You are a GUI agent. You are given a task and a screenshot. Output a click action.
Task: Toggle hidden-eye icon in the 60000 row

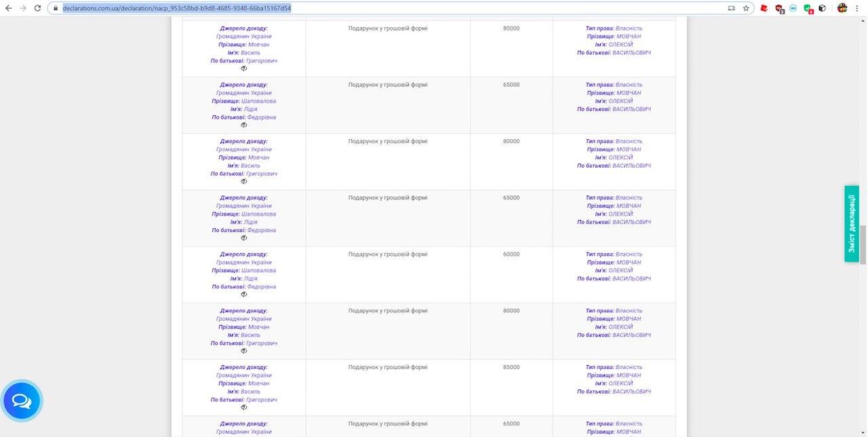pos(244,294)
